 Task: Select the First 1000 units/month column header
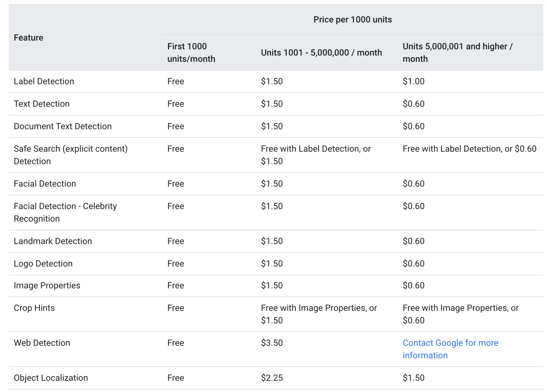pyautogui.click(x=191, y=52)
